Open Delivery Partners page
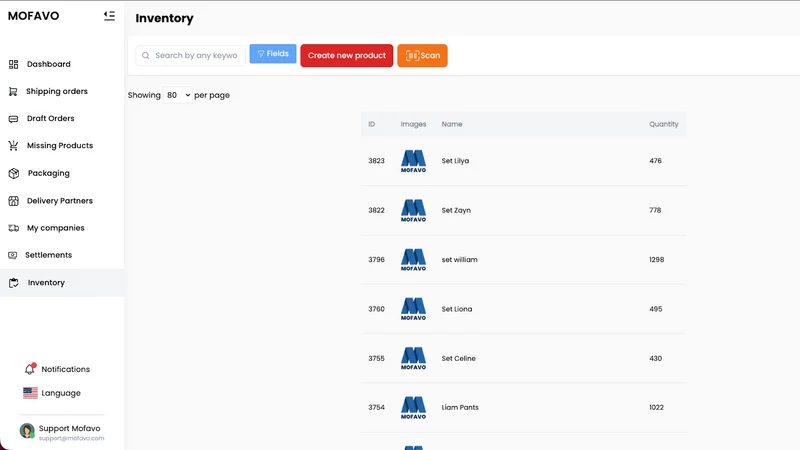Screen dimensions: 800x450 click(x=60, y=201)
